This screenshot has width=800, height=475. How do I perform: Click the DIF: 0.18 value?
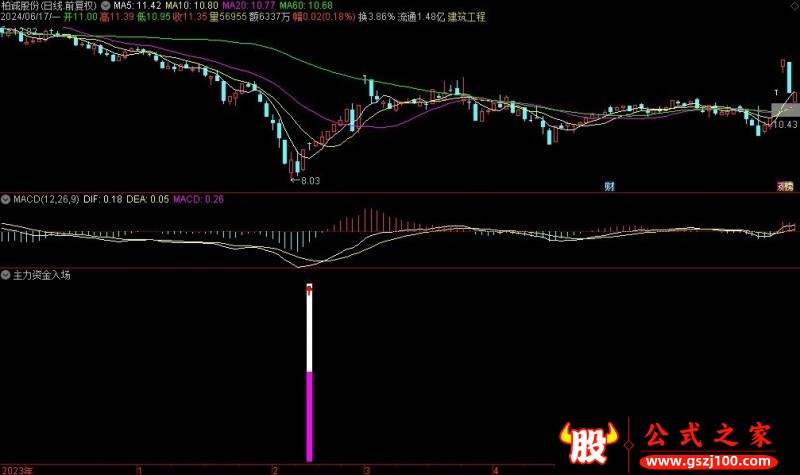pyautogui.click(x=103, y=199)
